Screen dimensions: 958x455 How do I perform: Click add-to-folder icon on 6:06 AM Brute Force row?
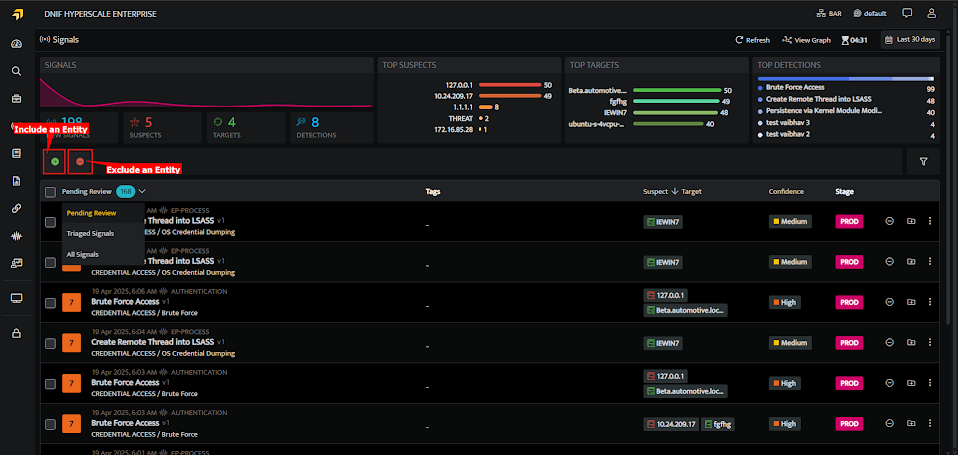910,302
